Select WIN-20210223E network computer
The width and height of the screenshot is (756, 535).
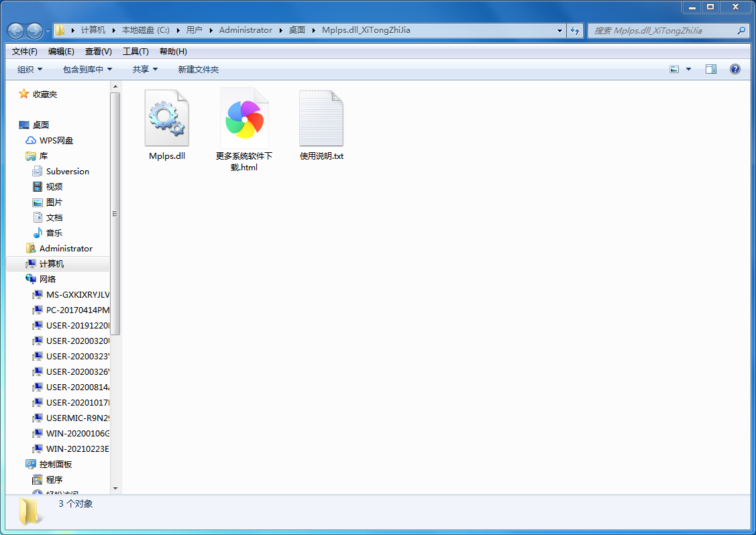click(77, 449)
